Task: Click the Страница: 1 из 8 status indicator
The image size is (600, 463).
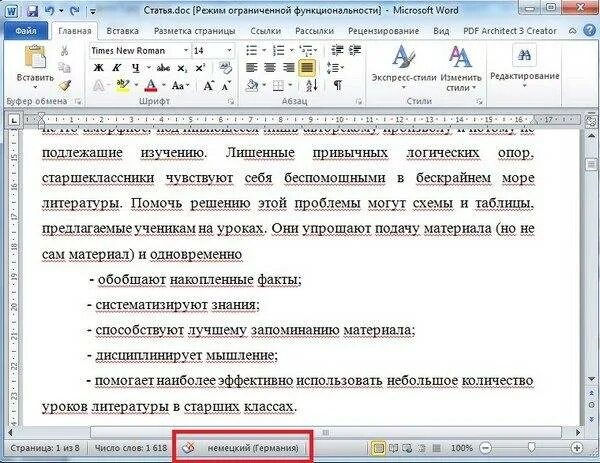Action: pos(45,448)
